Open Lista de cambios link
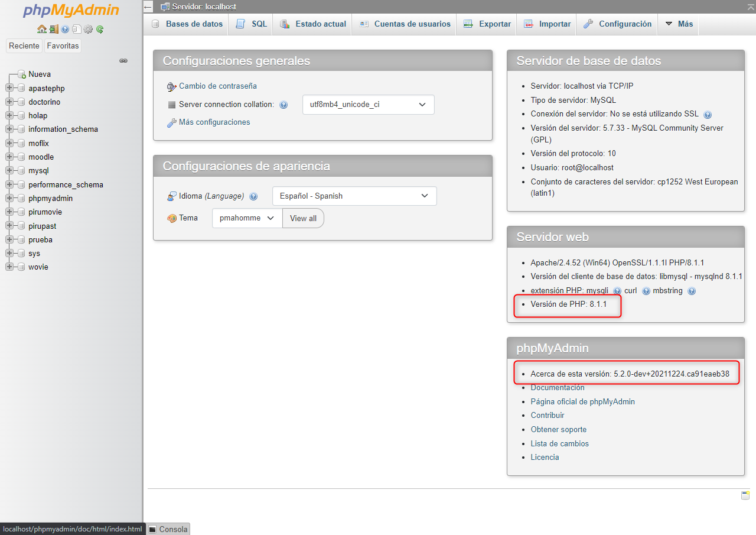 [560, 444]
